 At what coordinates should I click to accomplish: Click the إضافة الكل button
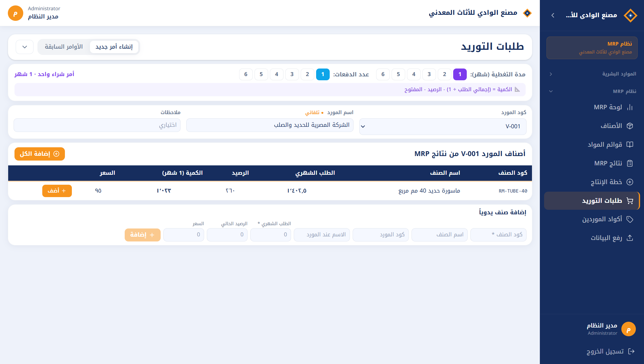coord(40,154)
